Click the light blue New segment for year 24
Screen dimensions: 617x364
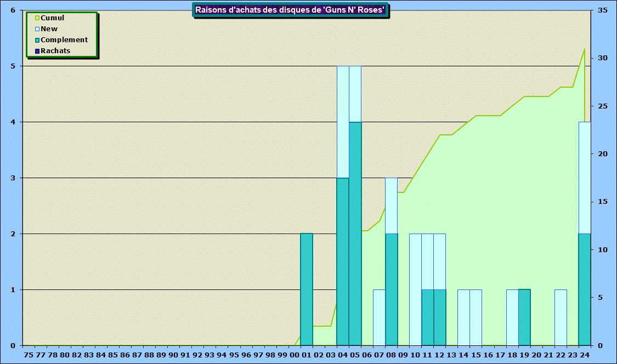coord(585,178)
